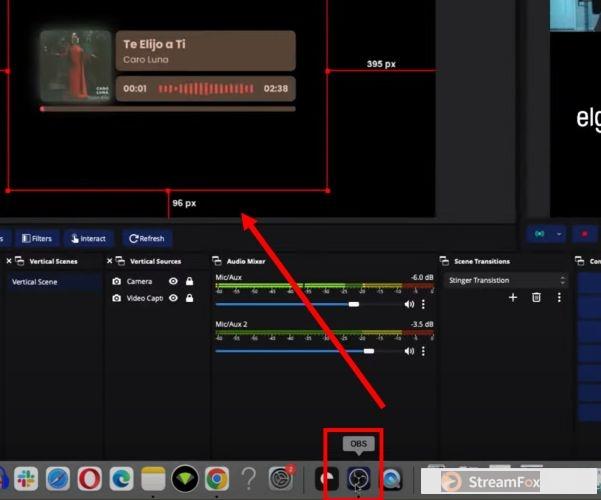601x500 pixels.
Task: Open the Stinger Transition dropdown
Action: point(505,280)
